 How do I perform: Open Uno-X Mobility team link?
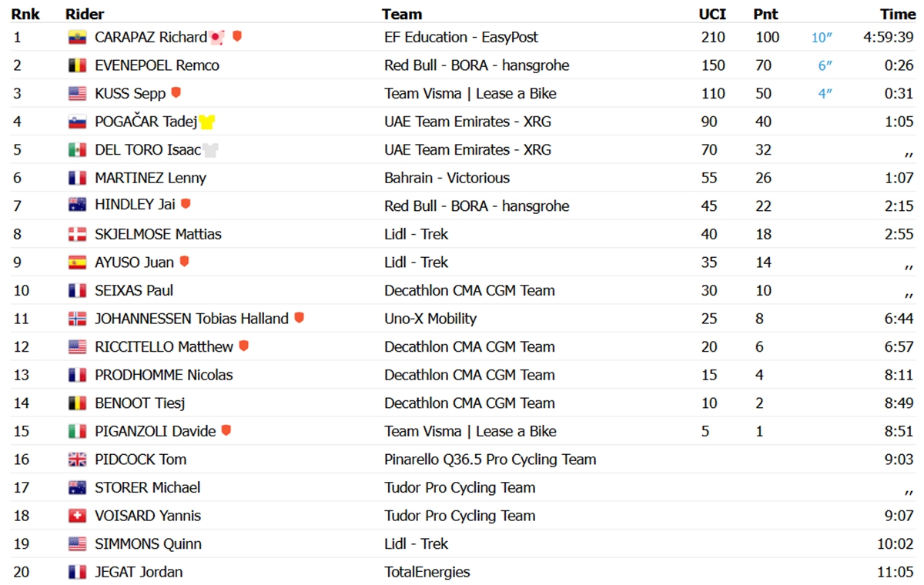[430, 319]
